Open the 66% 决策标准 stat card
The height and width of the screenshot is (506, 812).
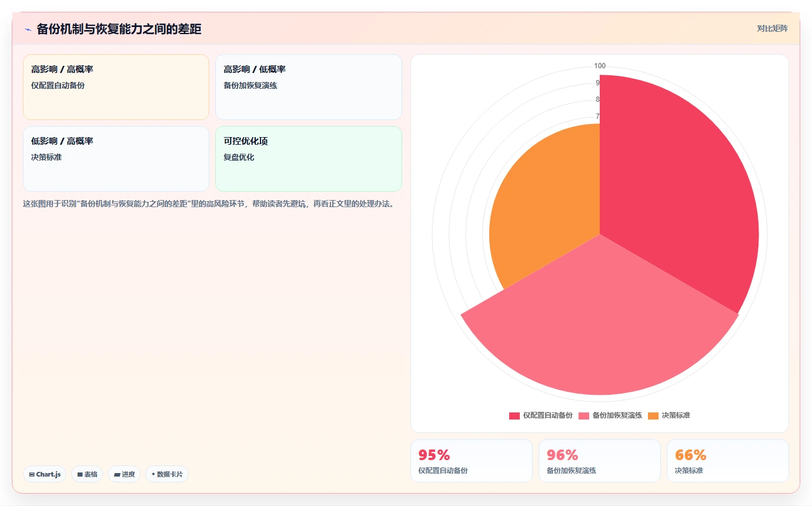[728, 461]
